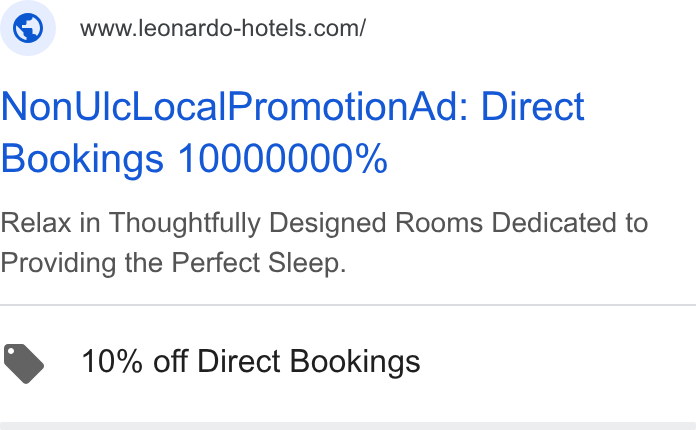The image size is (696, 430).
Task: Click the '10%' text beside the tag icon
Action: point(112,361)
